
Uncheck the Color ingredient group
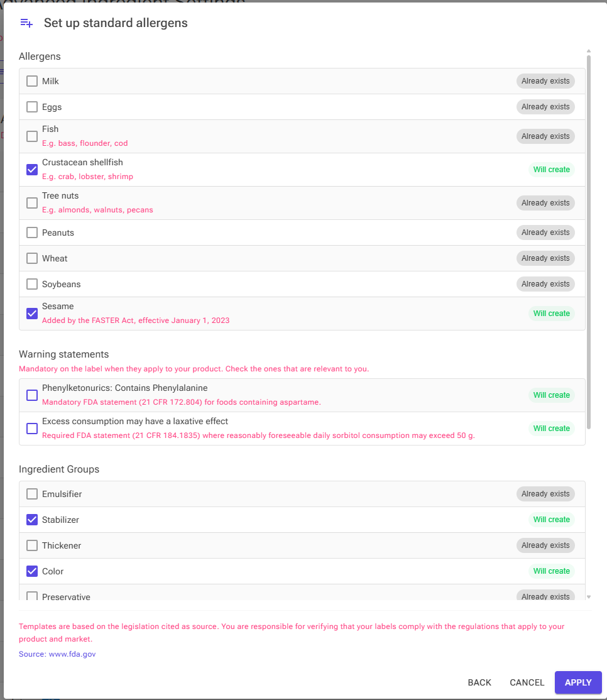click(31, 571)
